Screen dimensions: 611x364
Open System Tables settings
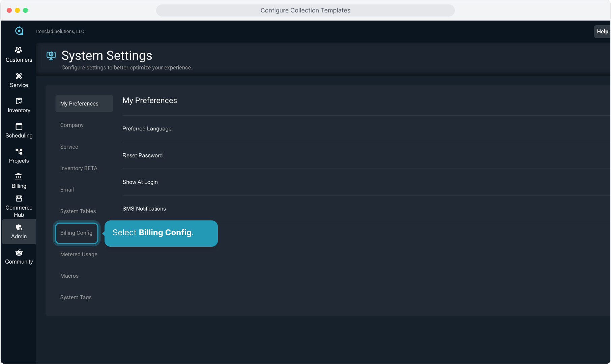pos(78,211)
